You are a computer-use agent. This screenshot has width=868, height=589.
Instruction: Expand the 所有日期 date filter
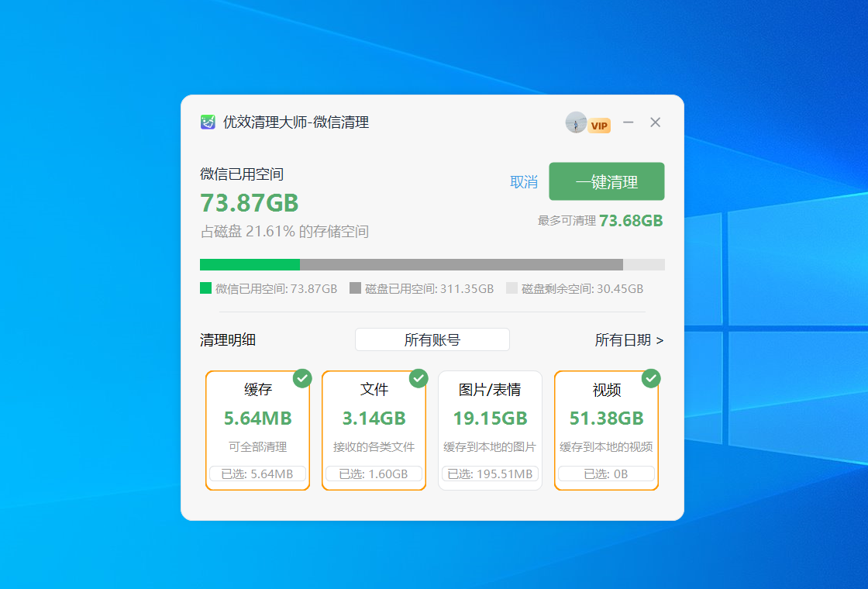pyautogui.click(x=629, y=340)
